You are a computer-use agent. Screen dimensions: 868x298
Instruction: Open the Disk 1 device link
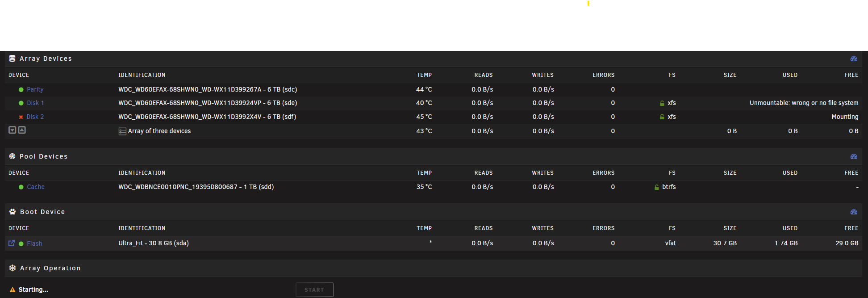point(35,103)
